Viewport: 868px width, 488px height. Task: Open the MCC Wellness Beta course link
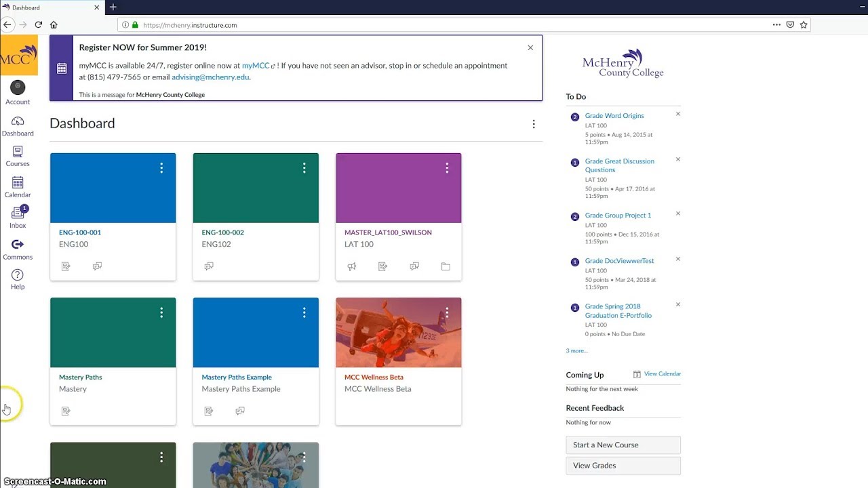click(x=374, y=378)
